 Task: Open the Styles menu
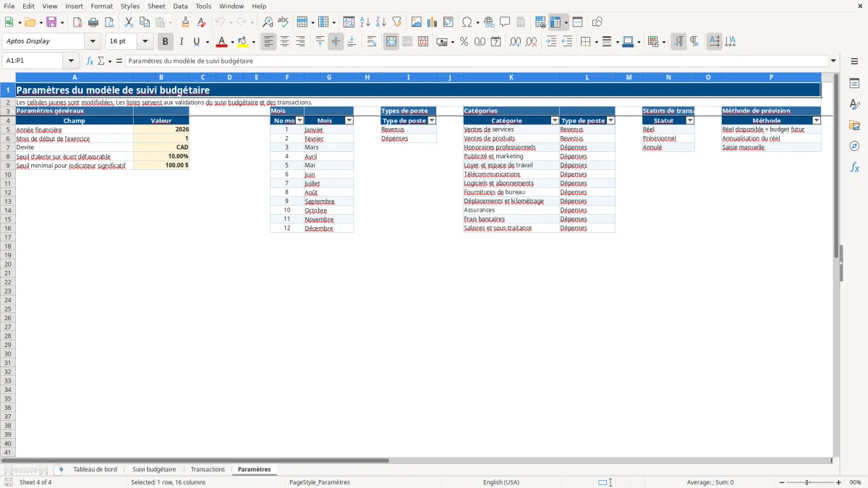[x=130, y=6]
